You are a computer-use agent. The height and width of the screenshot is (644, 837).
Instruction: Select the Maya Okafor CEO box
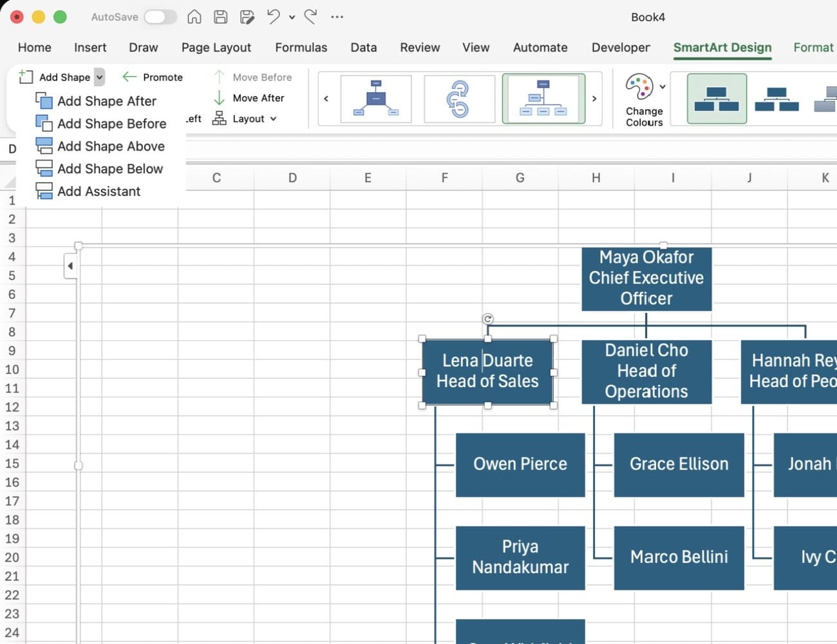(646, 278)
